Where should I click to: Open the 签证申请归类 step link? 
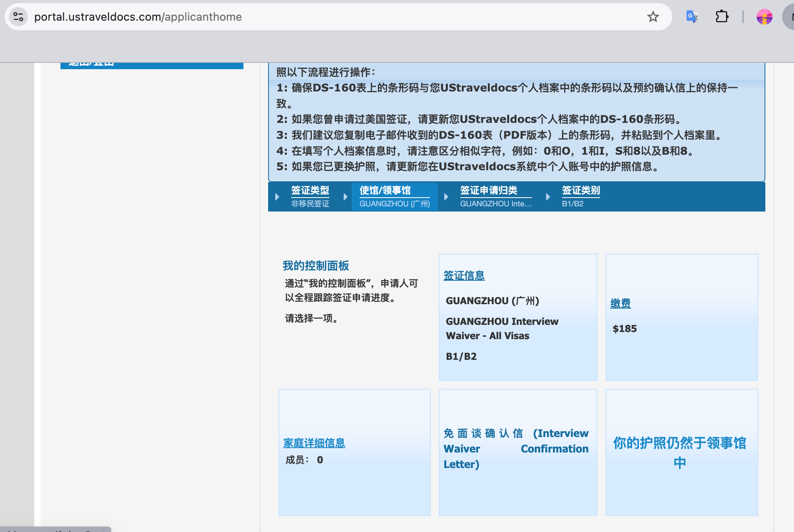[488, 190]
